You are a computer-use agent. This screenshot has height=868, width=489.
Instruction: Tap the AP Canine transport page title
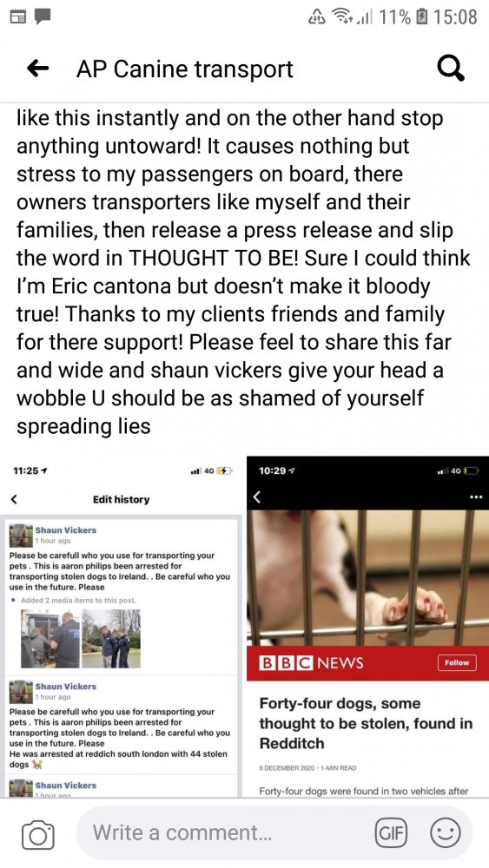[x=185, y=69]
